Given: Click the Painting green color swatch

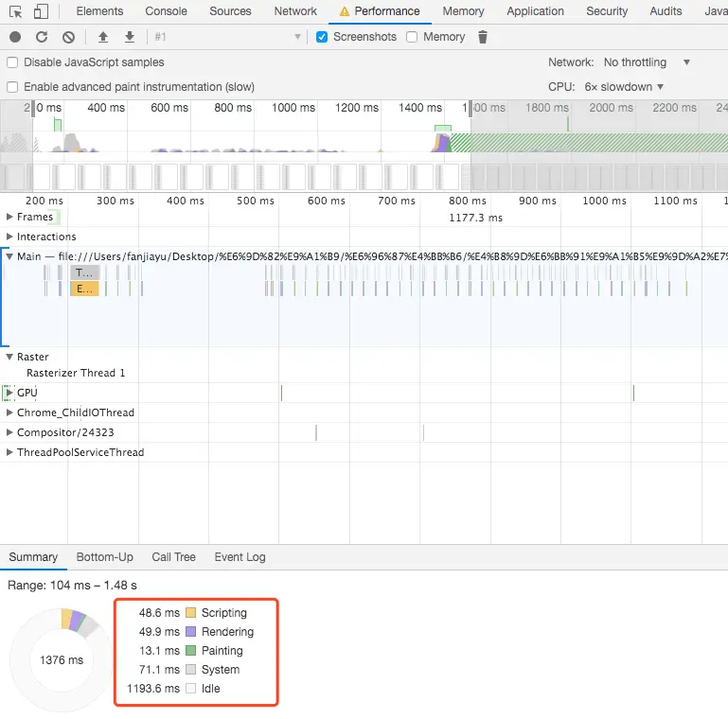Looking at the screenshot, I should coord(191,651).
